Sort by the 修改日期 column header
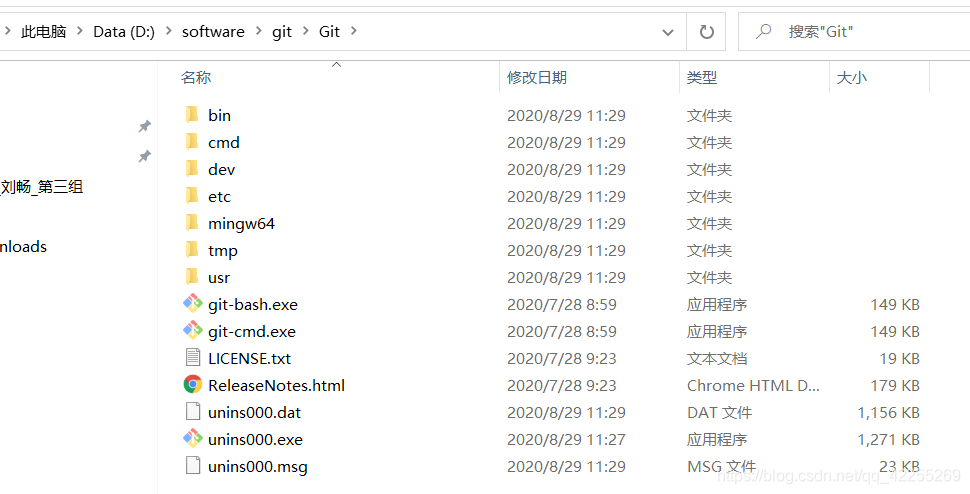This screenshot has height=494, width=970. pyautogui.click(x=537, y=77)
